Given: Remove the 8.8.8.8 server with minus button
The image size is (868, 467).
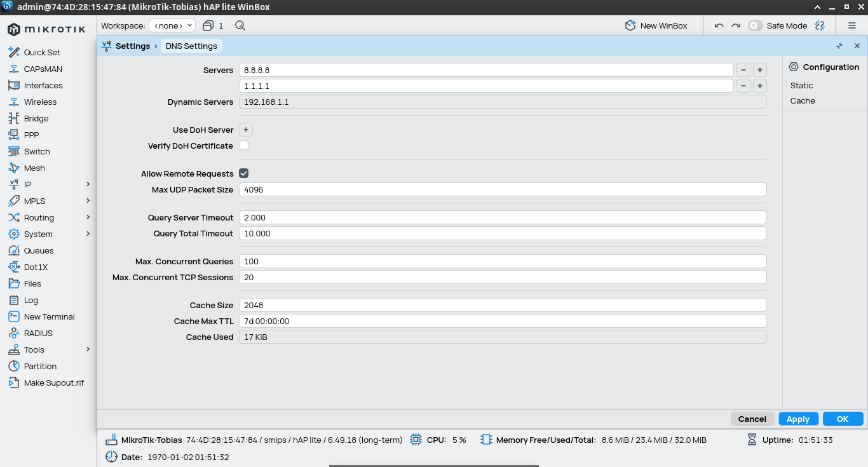Looking at the screenshot, I should (743, 70).
